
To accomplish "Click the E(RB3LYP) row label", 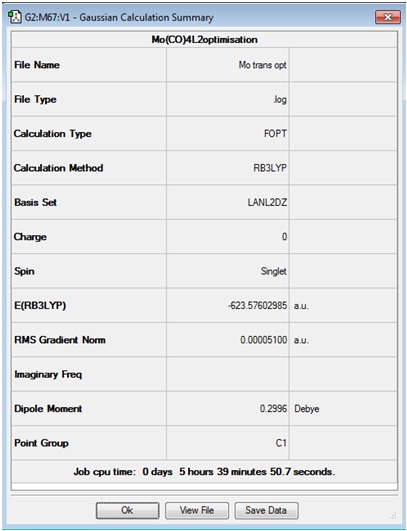I will (40, 305).
